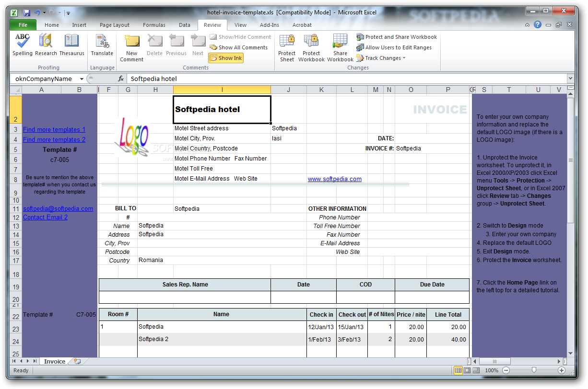Image resolution: width=588 pixels, height=389 pixels.
Task: Click the softpedia@softpedia.com email link
Action: 58,208
